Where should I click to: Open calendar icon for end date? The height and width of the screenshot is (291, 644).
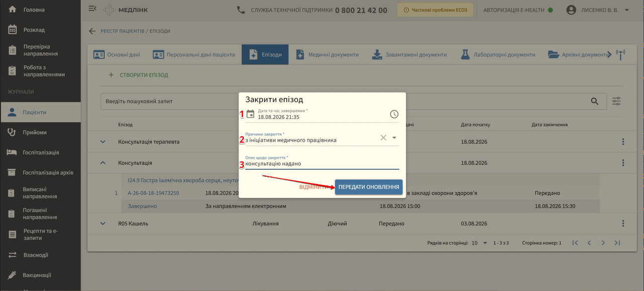click(x=250, y=114)
